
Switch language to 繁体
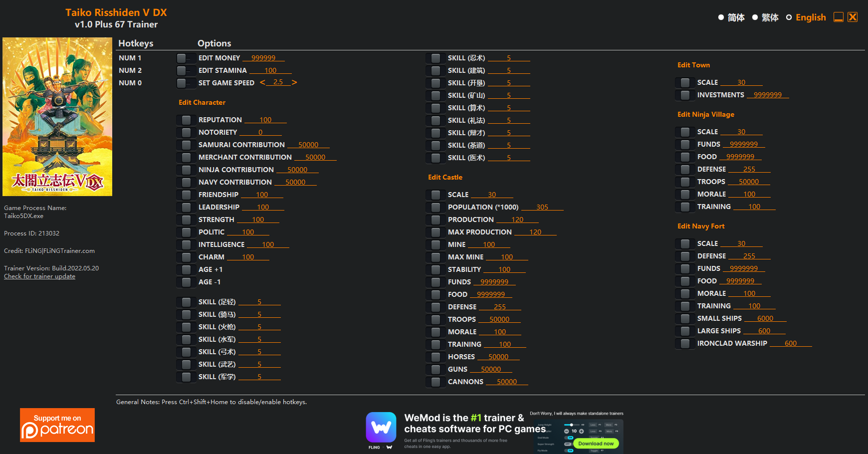(x=755, y=17)
